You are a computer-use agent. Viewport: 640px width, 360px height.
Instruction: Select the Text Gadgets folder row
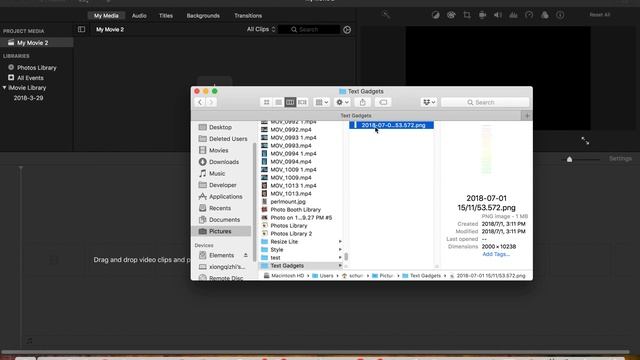[301, 266]
